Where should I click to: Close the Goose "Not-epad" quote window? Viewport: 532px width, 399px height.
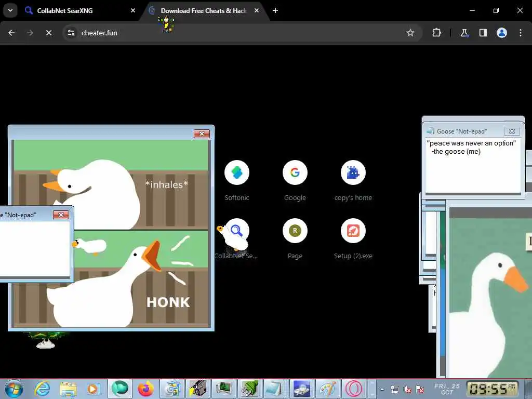pos(512,131)
